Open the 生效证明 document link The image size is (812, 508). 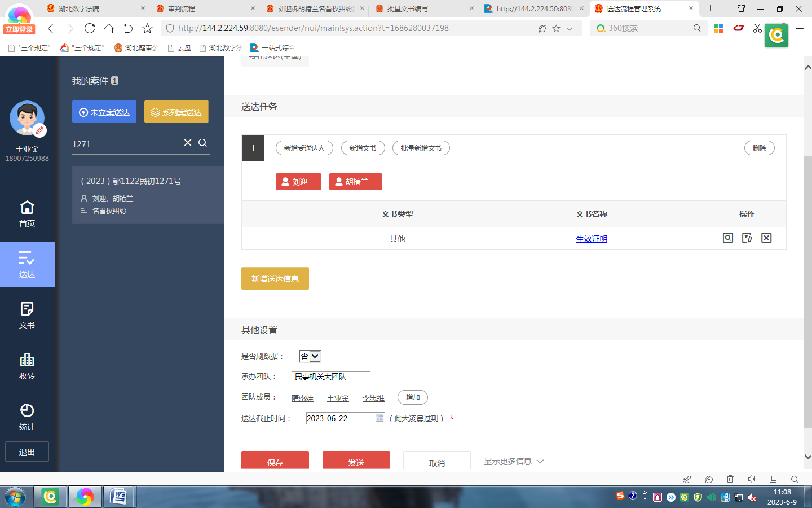(591, 238)
